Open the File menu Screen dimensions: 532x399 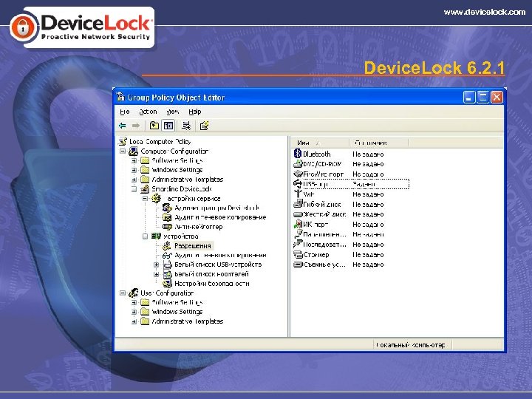[x=125, y=112]
